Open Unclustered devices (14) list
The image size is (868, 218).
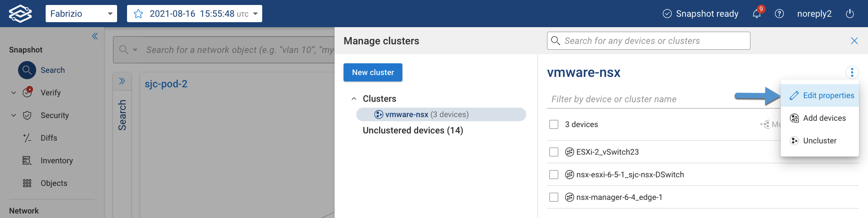tap(413, 130)
